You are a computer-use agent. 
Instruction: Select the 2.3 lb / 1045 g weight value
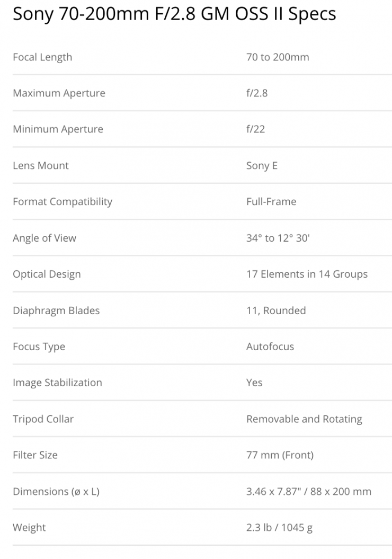click(279, 527)
